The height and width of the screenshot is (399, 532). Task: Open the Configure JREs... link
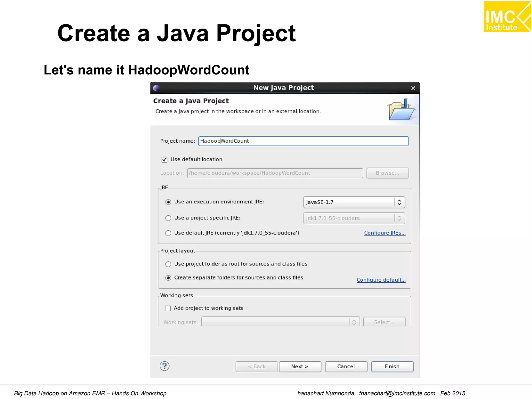[385, 233]
